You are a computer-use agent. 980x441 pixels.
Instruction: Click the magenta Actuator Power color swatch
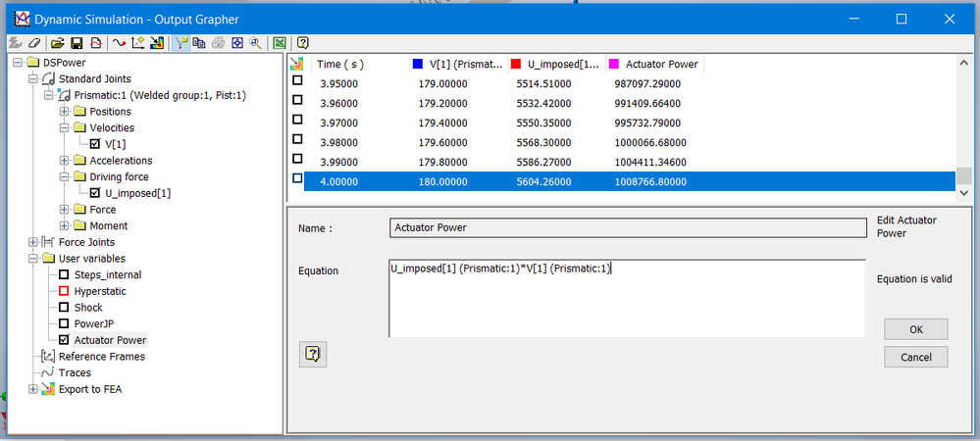click(614, 64)
